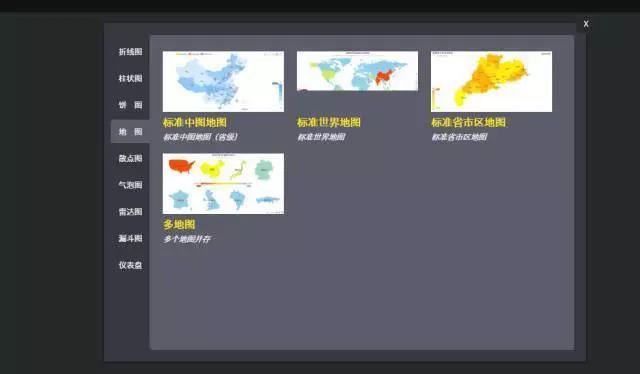Switch to the 仪表盘 category

tap(130, 265)
